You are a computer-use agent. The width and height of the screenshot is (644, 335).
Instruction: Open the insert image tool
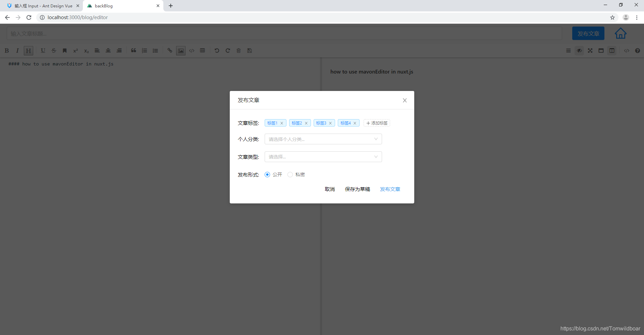(x=181, y=51)
